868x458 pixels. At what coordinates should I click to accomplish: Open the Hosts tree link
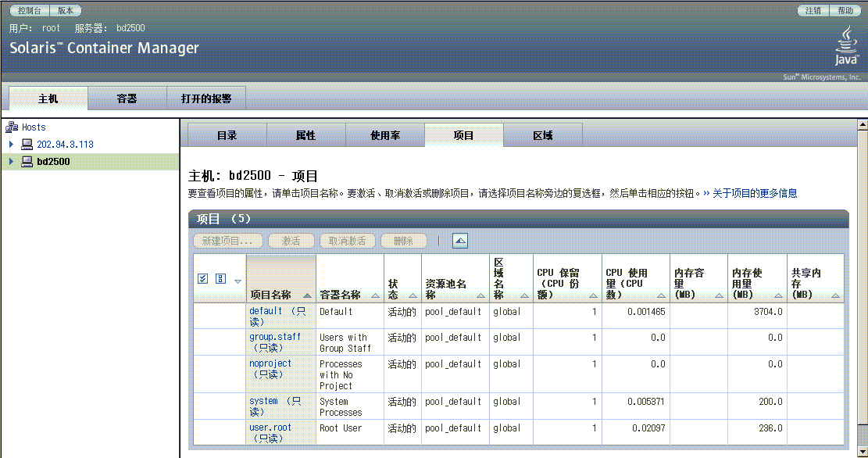34,127
